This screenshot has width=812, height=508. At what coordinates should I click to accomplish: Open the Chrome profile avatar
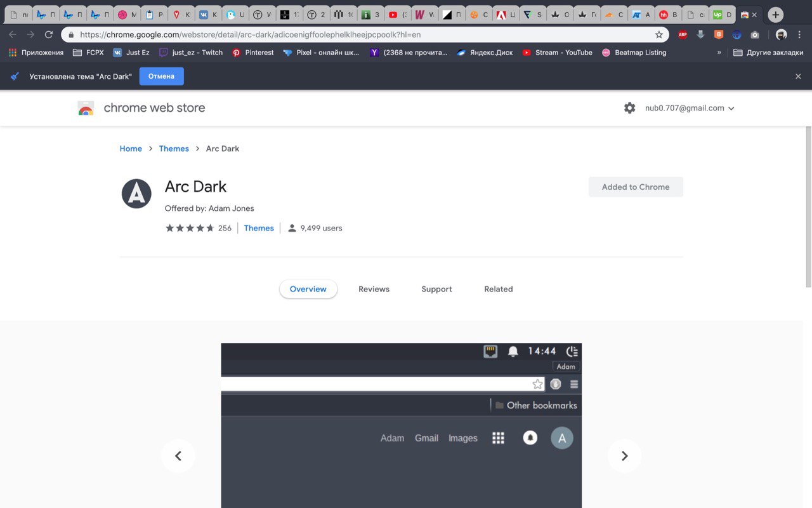pos(782,35)
